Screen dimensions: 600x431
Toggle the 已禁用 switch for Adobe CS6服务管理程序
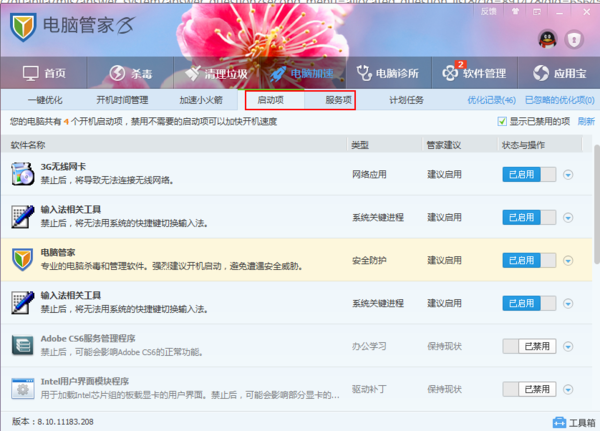tap(529, 346)
